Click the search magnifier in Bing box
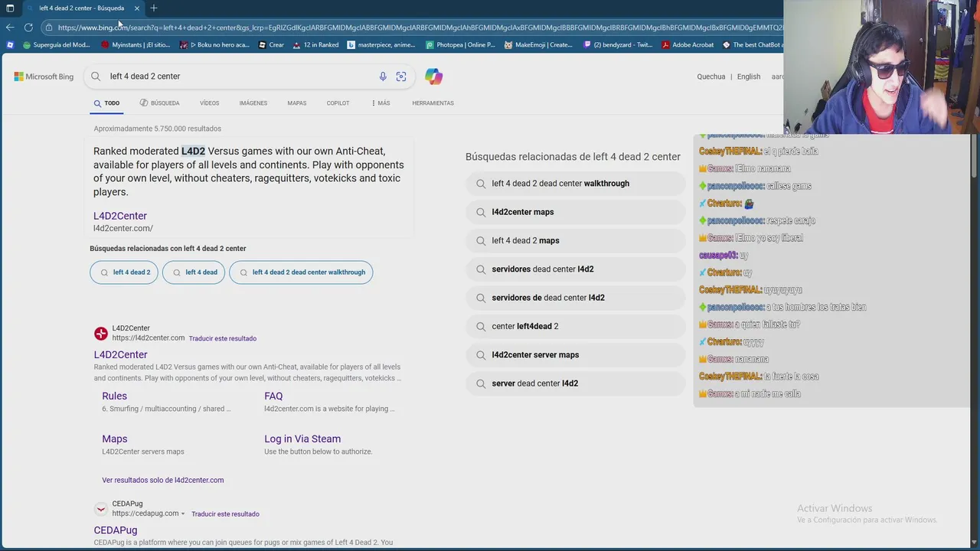 [96, 77]
